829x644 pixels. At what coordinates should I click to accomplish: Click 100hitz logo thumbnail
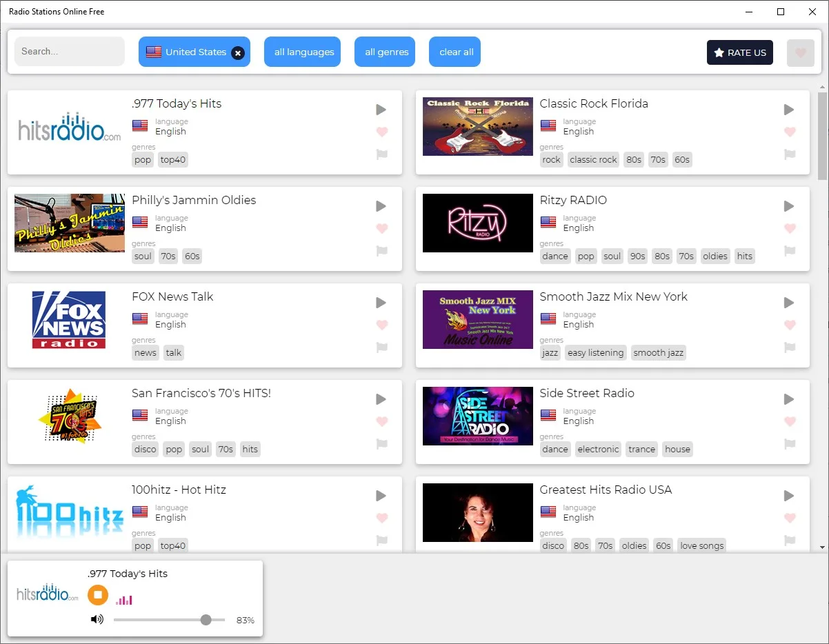70,512
